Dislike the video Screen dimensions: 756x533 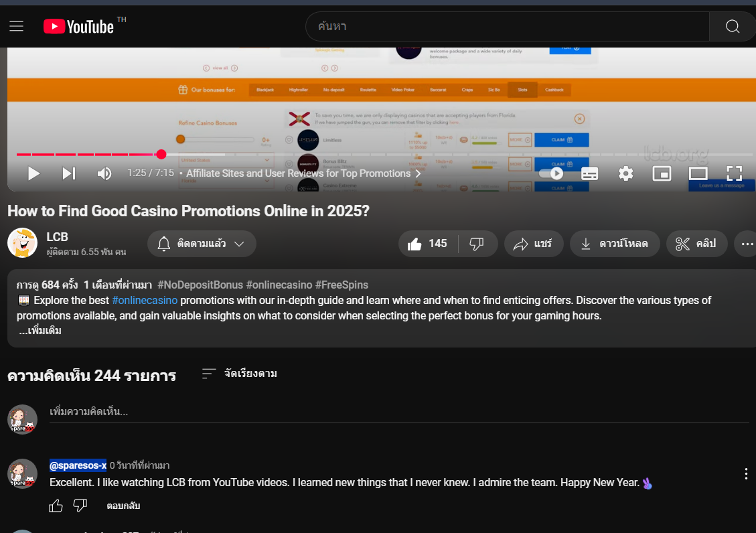[477, 244]
